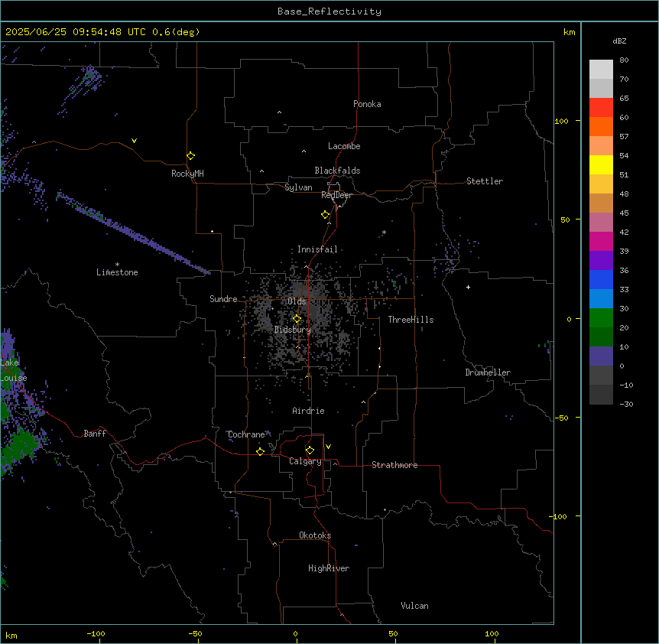Click the Cochrane label
Screen dimensions: 659x644
pyautogui.click(x=246, y=434)
